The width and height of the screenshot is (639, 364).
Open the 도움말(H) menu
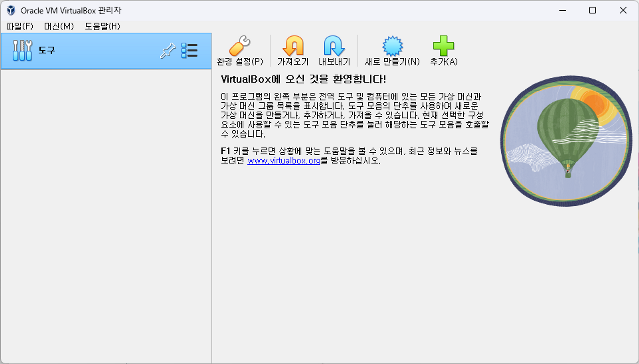(x=102, y=26)
